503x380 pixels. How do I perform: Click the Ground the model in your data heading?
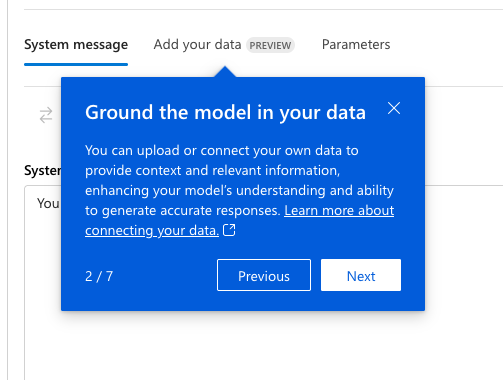(x=225, y=112)
